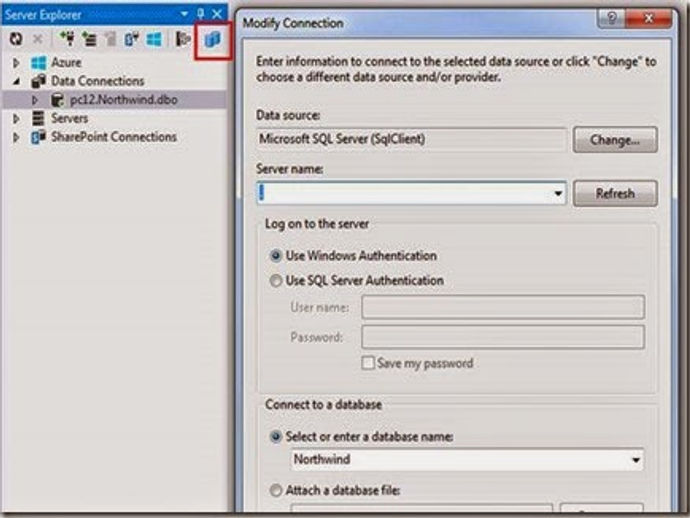
Task: Click the Change... data source button
Action: [615, 140]
